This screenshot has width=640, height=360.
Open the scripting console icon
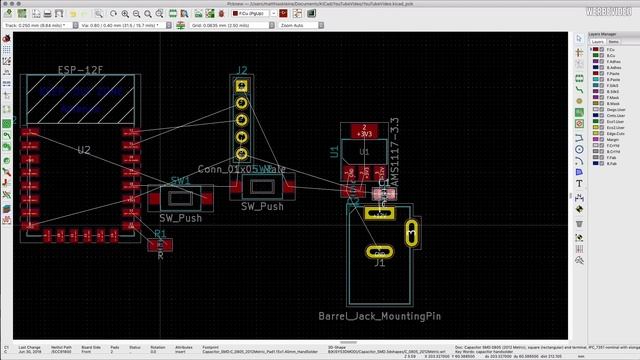311,13
